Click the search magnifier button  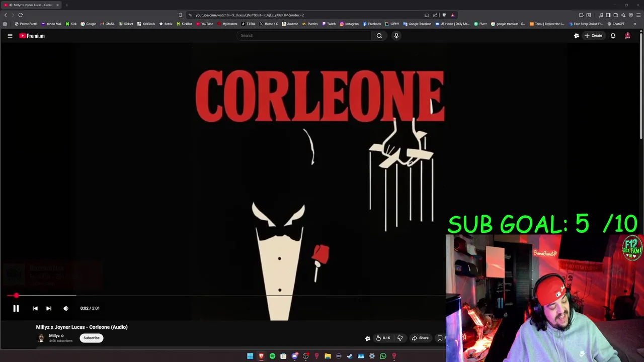point(379,36)
